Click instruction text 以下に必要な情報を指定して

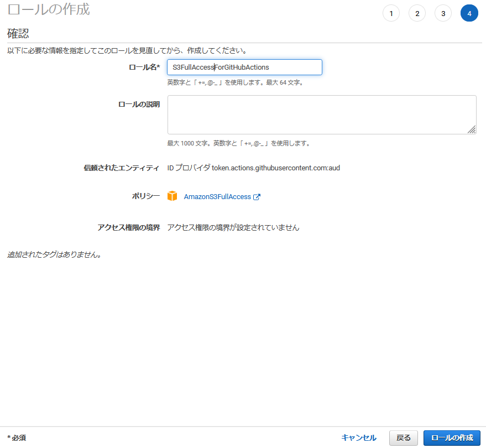(x=52, y=50)
